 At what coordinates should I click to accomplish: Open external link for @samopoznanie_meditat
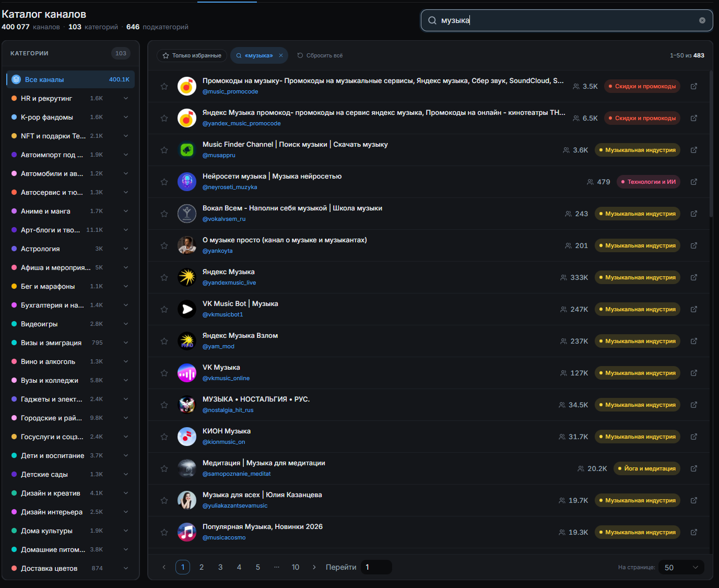click(x=694, y=468)
